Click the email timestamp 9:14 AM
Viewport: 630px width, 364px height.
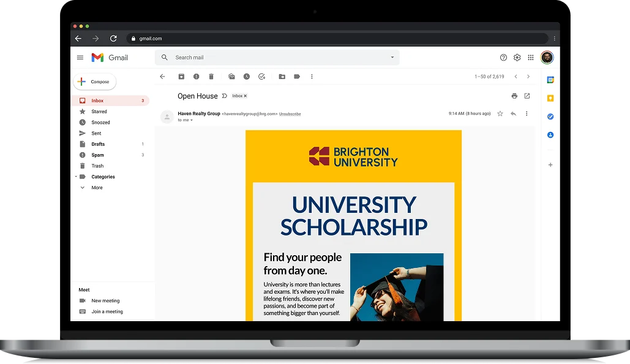click(x=470, y=114)
